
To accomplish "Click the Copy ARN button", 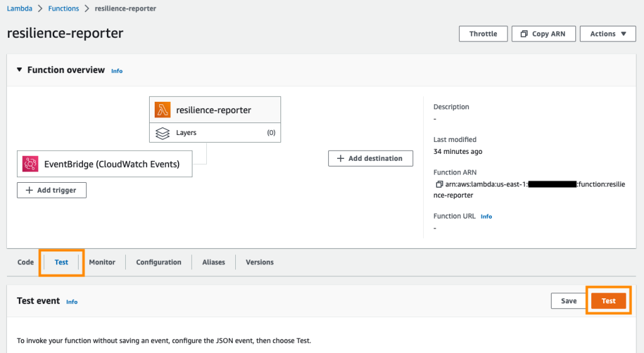I will (543, 34).
